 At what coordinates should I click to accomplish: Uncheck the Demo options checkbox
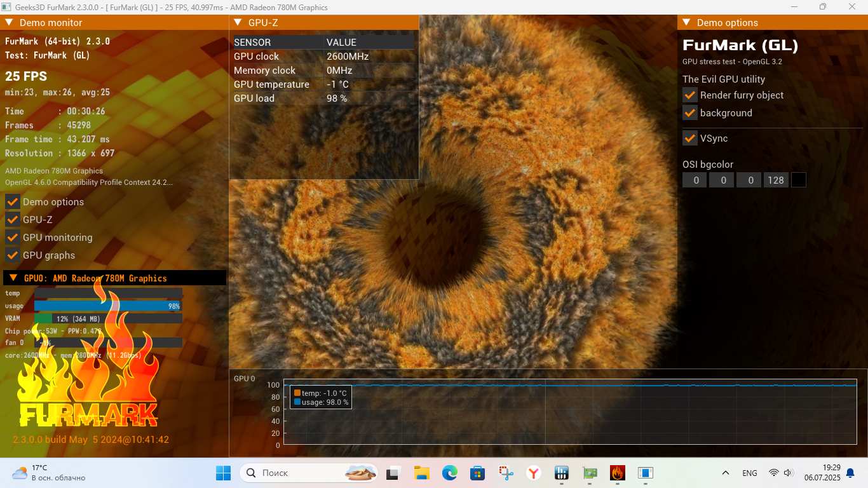[13, 201]
